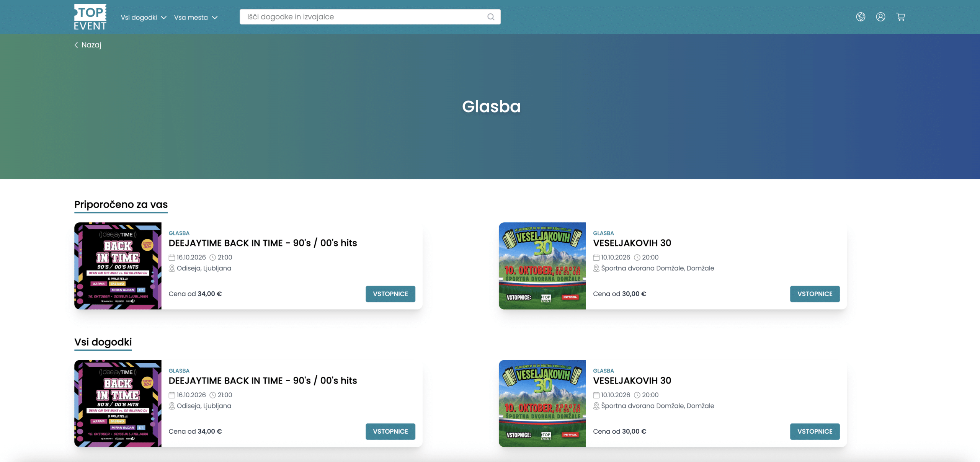Click Vstopnice for Veseljakovih 30 under Vsi dogodki
980x462 pixels.
pos(815,431)
